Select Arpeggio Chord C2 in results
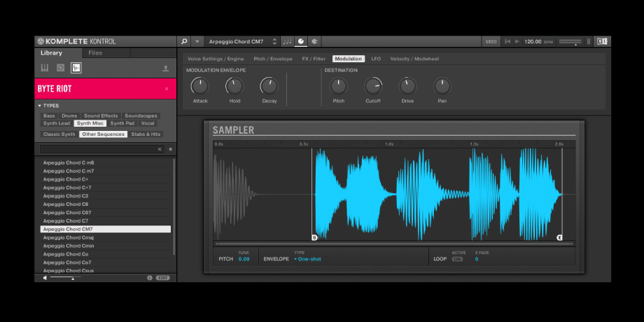This screenshot has width=644, height=322. tap(106, 196)
